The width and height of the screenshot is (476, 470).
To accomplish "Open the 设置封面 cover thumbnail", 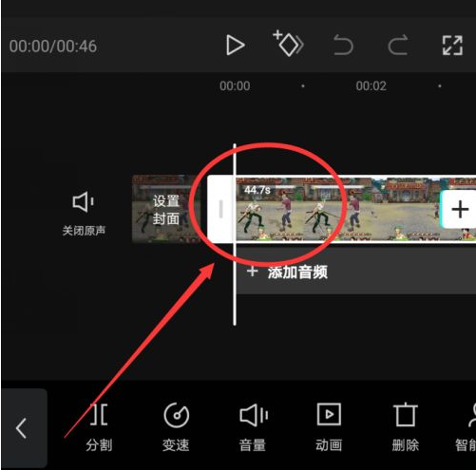I will tap(165, 209).
